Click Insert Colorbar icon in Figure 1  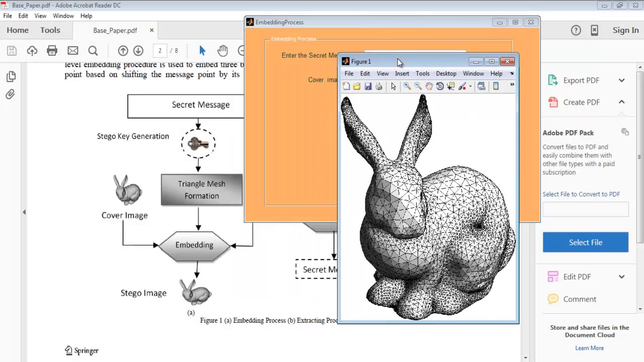pos(496,86)
